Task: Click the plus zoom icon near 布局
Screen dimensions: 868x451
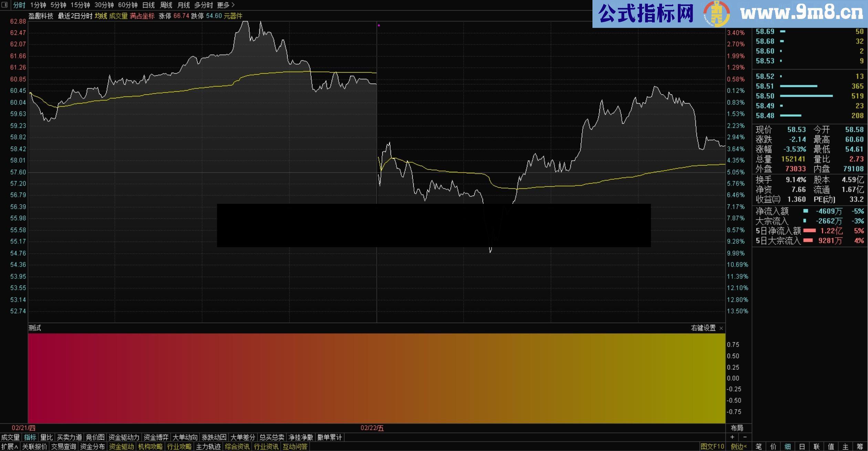Action: [732, 437]
